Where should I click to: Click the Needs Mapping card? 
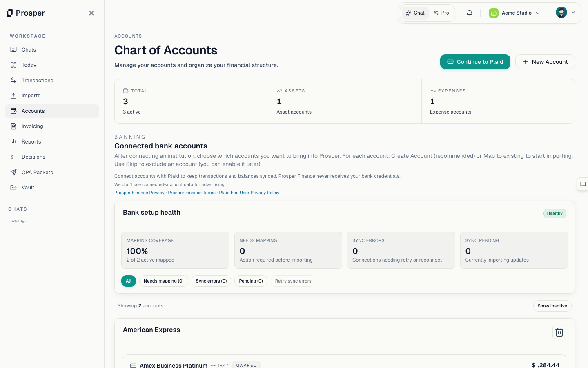[288, 250]
